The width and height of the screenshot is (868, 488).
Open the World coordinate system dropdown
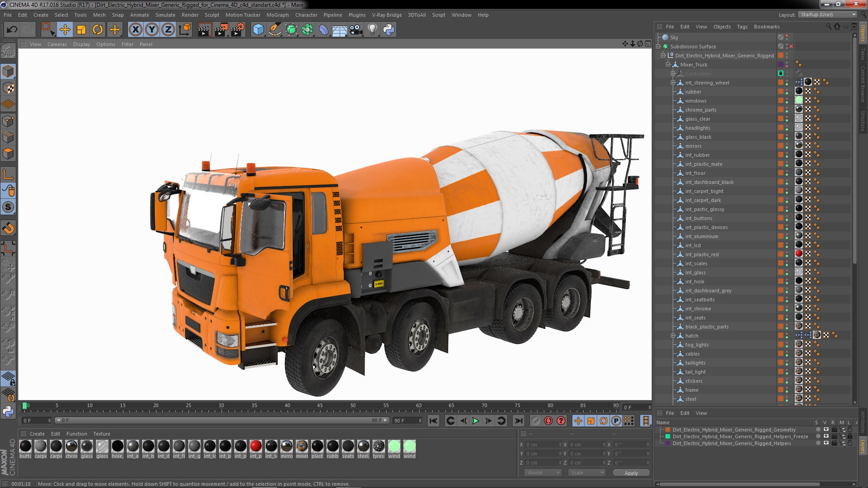(543, 473)
